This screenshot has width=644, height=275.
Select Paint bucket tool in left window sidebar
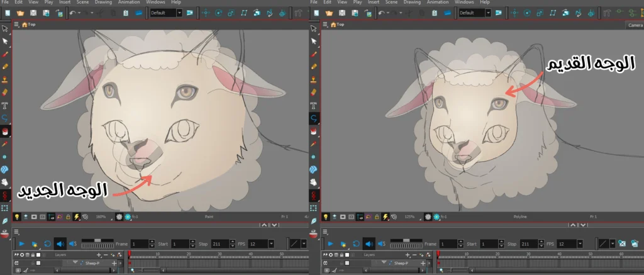5,132
